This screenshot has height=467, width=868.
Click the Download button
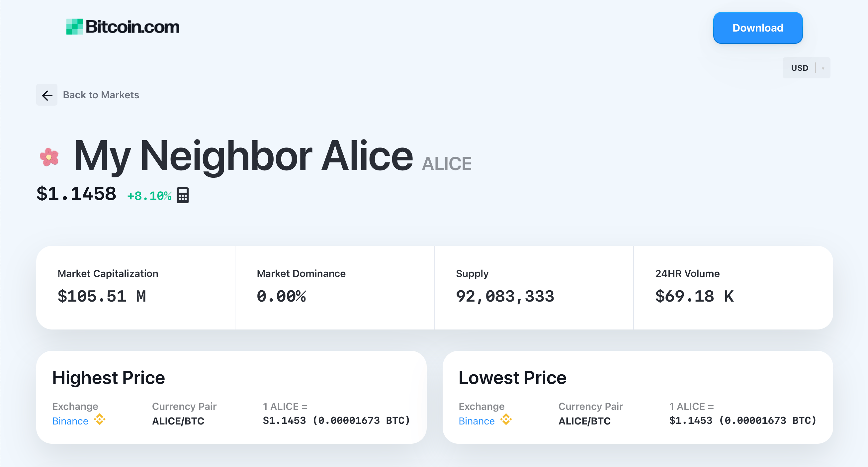[757, 28]
